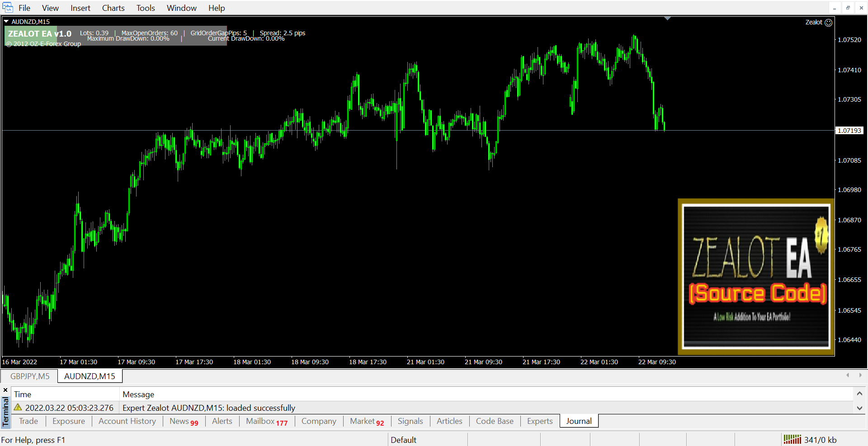Open the Experts tab in Terminal

(539, 421)
